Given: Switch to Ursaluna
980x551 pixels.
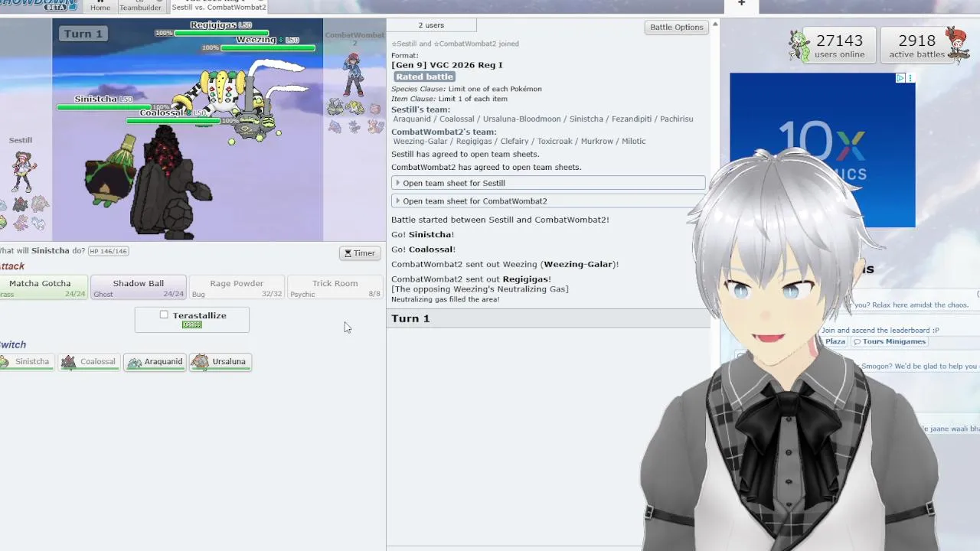Looking at the screenshot, I should click(x=220, y=362).
